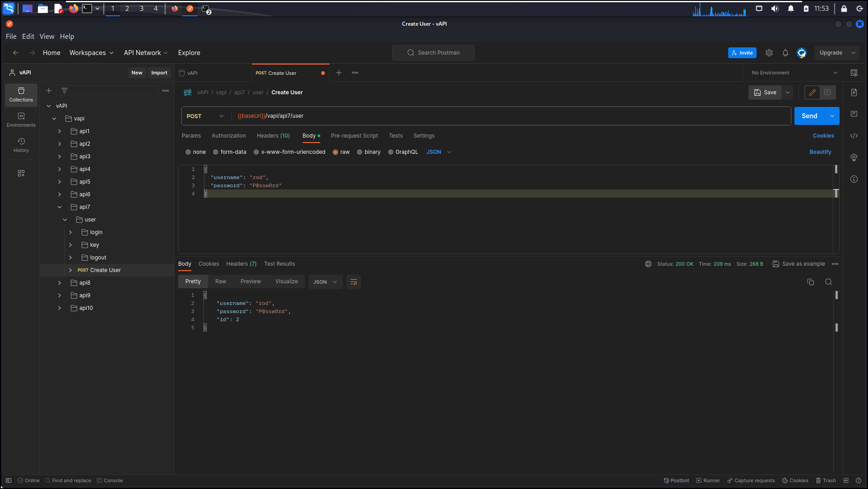Open the Pre-request Script tab

355,136
